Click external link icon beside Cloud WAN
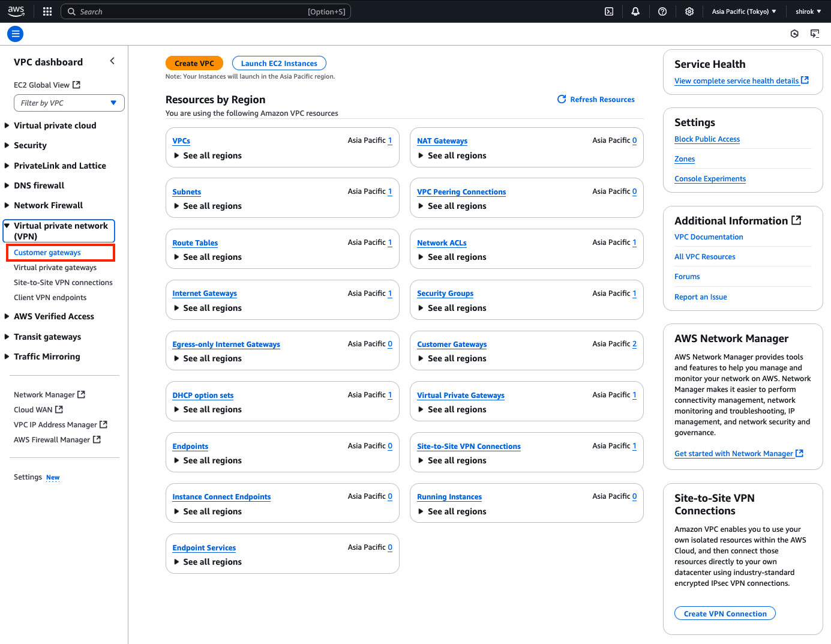The width and height of the screenshot is (831, 644). click(x=59, y=409)
